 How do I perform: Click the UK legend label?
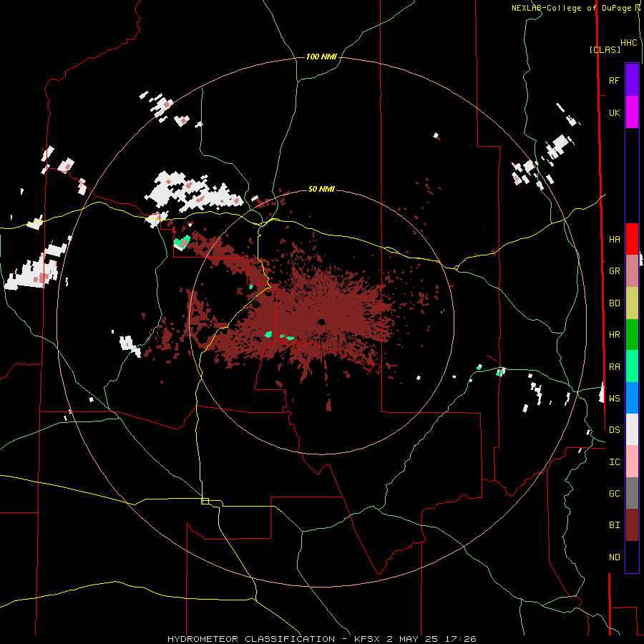(614, 112)
